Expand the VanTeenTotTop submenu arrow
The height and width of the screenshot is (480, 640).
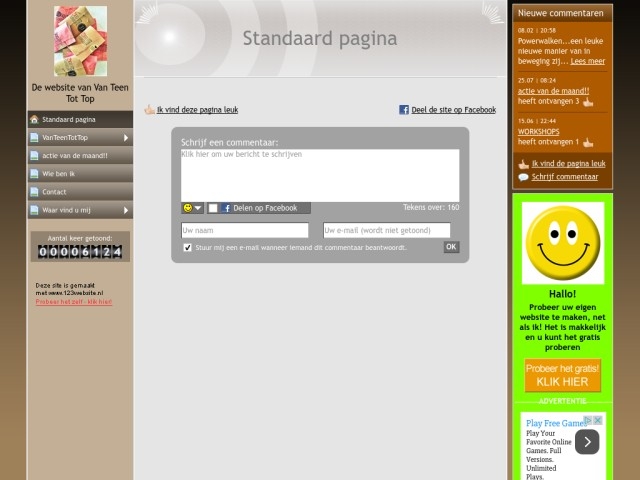tap(126, 137)
